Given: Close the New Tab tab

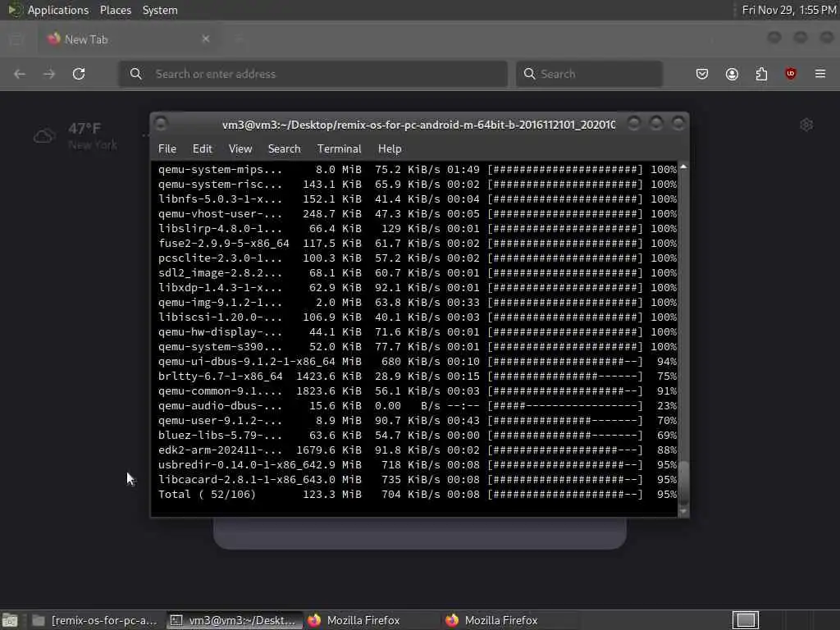Looking at the screenshot, I should point(206,39).
